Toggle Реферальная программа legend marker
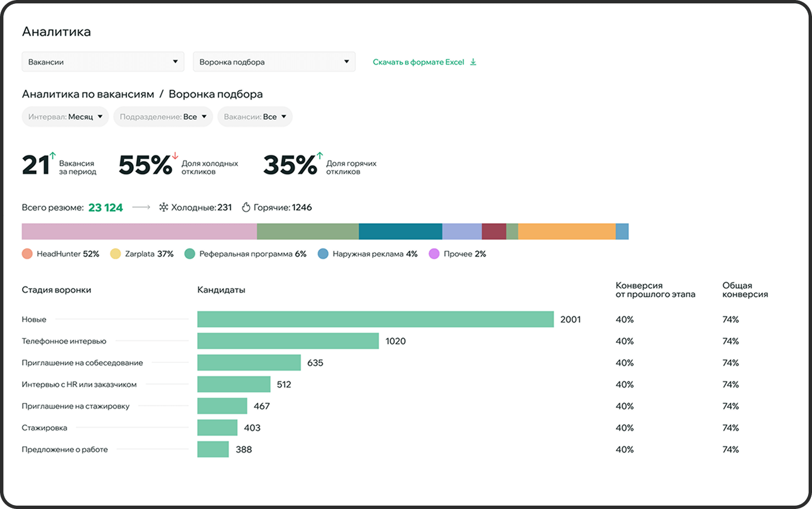Image resolution: width=812 pixels, height=509 pixels. pyautogui.click(x=190, y=254)
